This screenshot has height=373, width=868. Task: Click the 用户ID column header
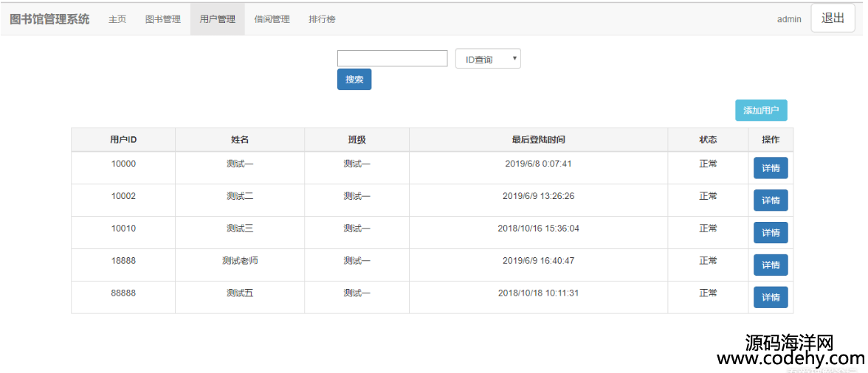pos(123,140)
